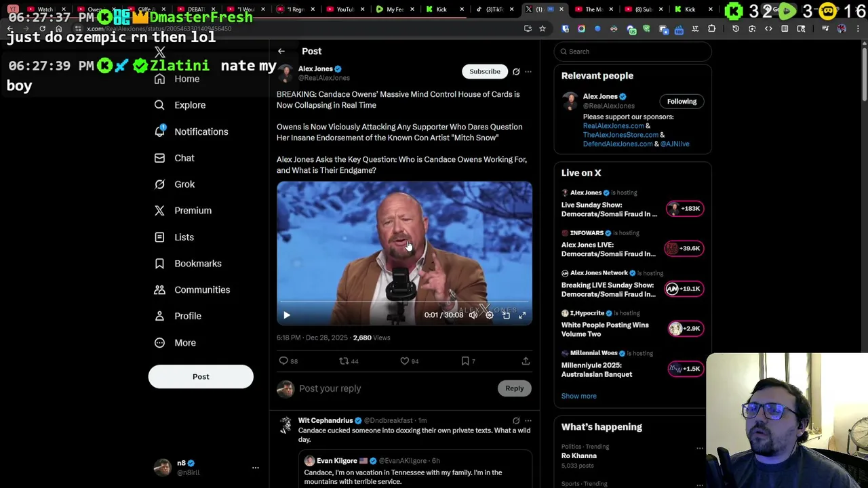
Task: Click the repost icon showing 44
Action: click(x=349, y=361)
